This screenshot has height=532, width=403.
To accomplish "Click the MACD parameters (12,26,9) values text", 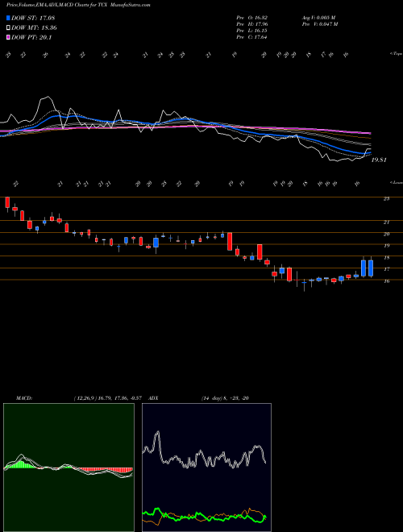I will pyautogui.click(x=110, y=398).
